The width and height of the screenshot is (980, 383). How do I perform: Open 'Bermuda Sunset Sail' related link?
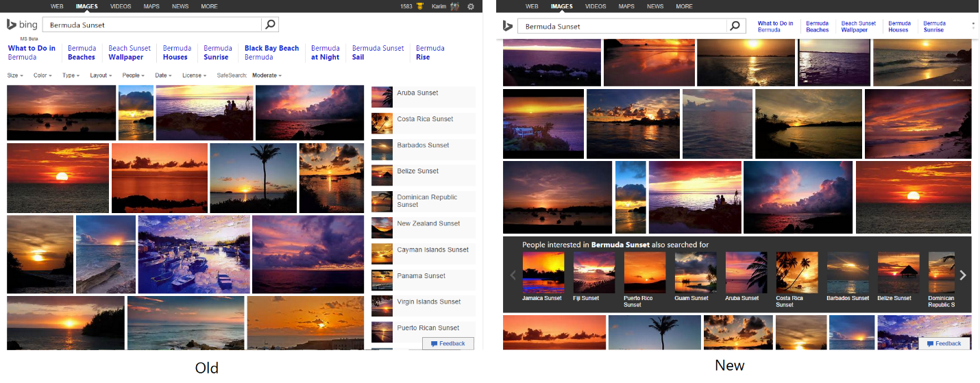click(378, 53)
